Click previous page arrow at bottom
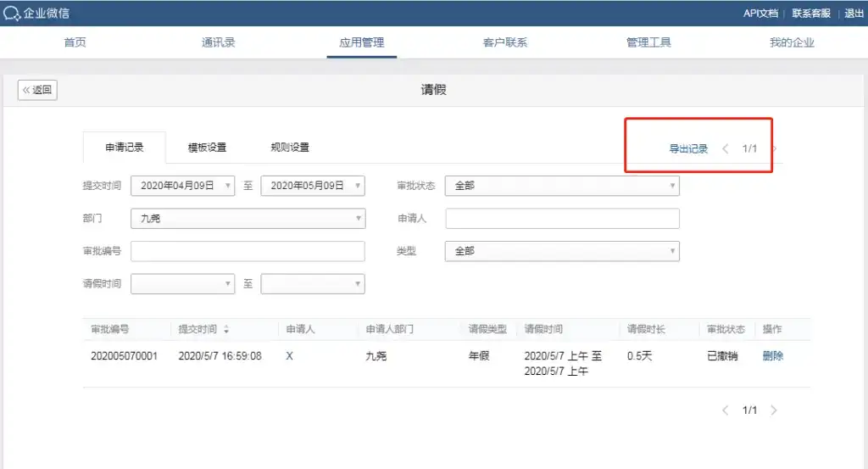 (726, 410)
